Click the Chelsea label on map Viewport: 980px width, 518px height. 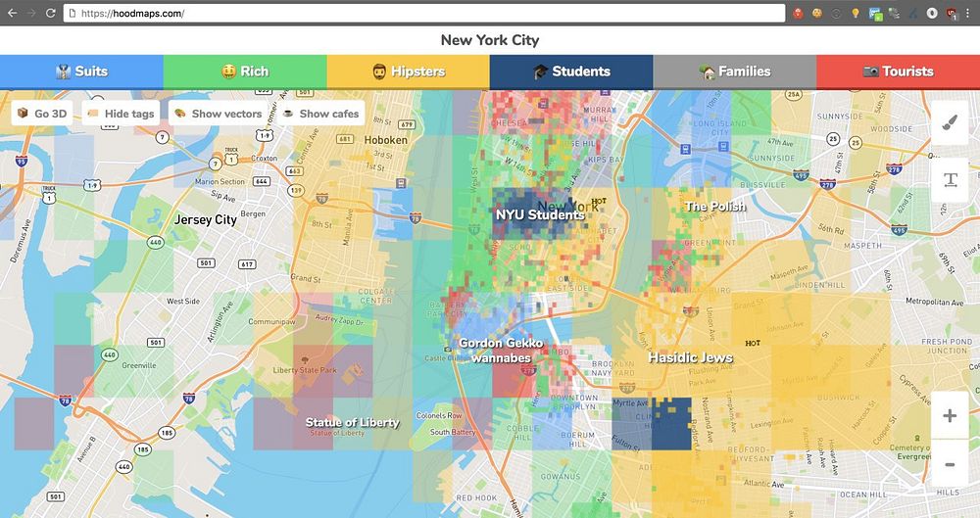pyautogui.click(x=509, y=123)
